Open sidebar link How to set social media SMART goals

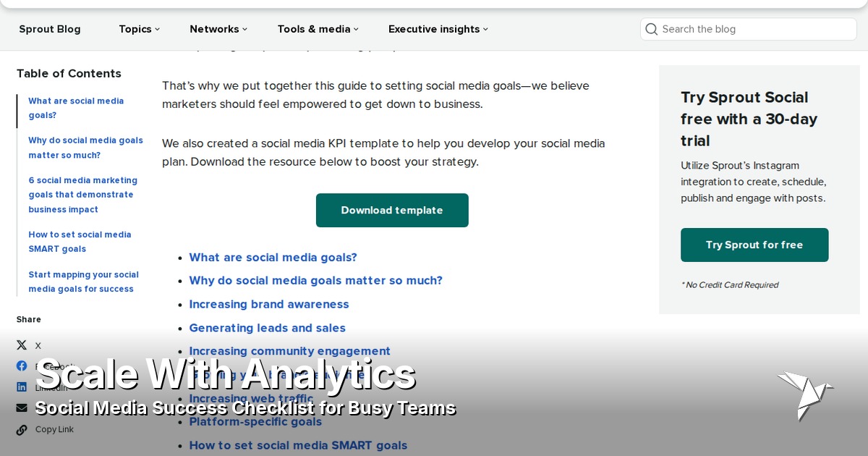(x=80, y=241)
